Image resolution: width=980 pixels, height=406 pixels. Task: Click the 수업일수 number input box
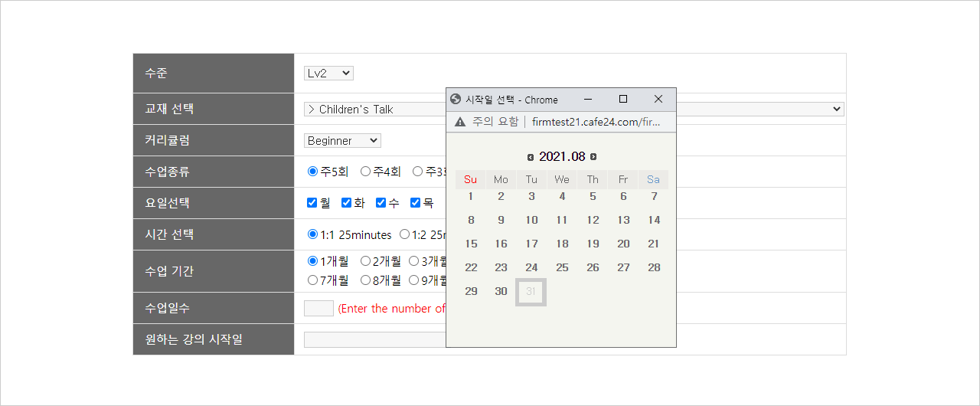[x=318, y=309]
